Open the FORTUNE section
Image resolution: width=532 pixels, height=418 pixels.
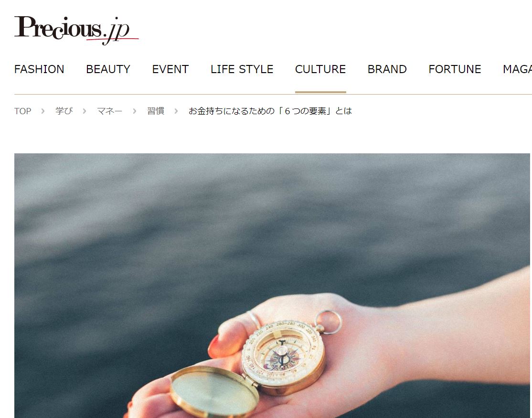[455, 69]
